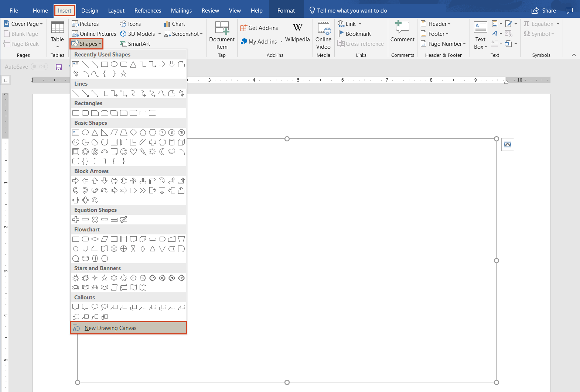The width and height of the screenshot is (580, 392).
Task: Toggle the AutoSave switch
Action: (x=39, y=67)
